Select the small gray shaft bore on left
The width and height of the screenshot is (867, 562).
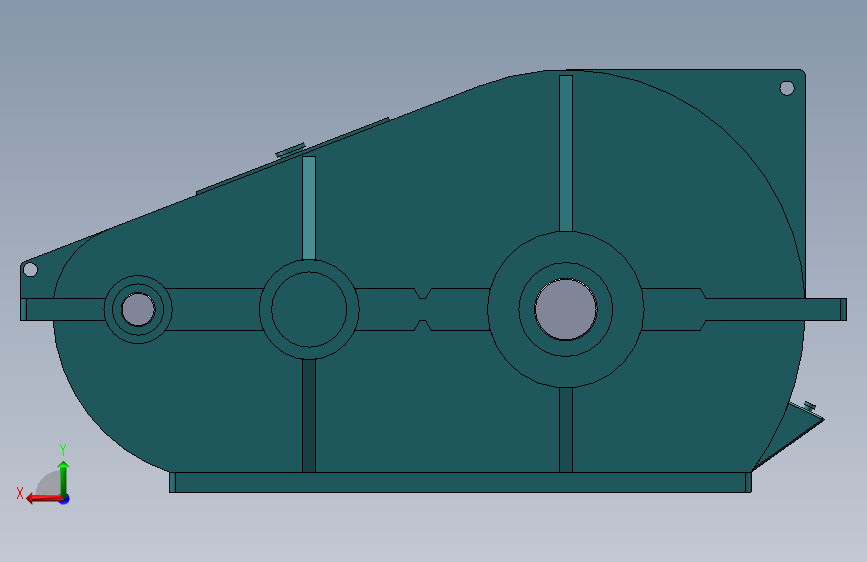[138, 309]
